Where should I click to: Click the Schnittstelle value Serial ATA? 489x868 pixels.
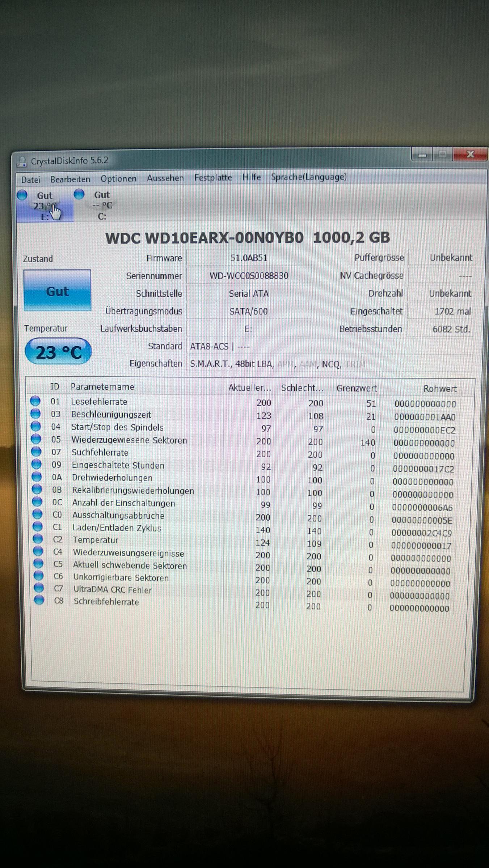tap(249, 293)
